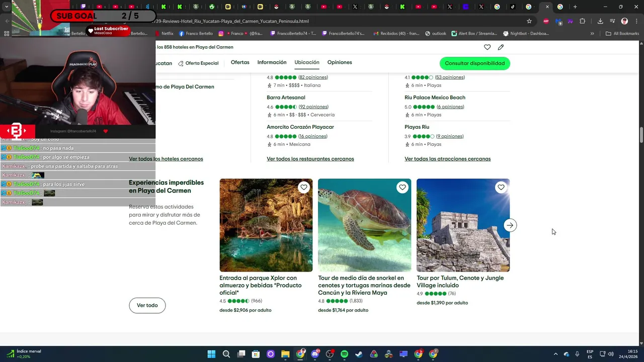Image resolution: width=644 pixels, height=362 pixels.
Task: Switch to the Ofertas tab
Action: pyautogui.click(x=240, y=62)
